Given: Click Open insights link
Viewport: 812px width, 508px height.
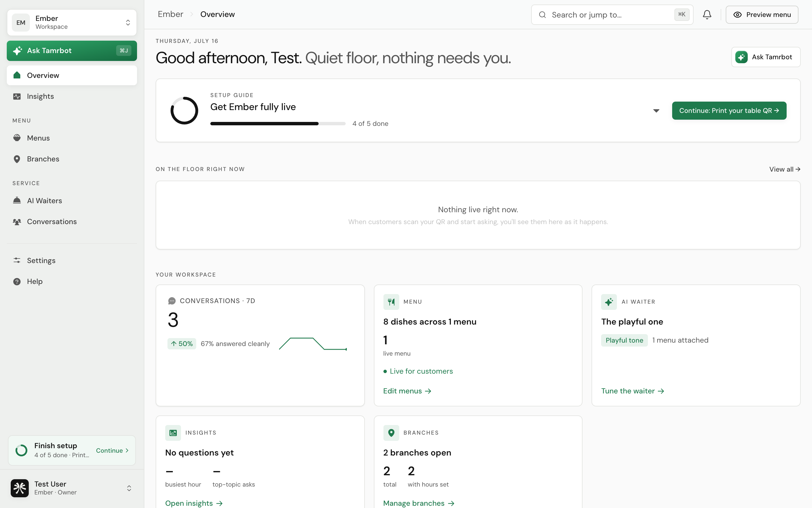Looking at the screenshot, I should click(x=194, y=503).
